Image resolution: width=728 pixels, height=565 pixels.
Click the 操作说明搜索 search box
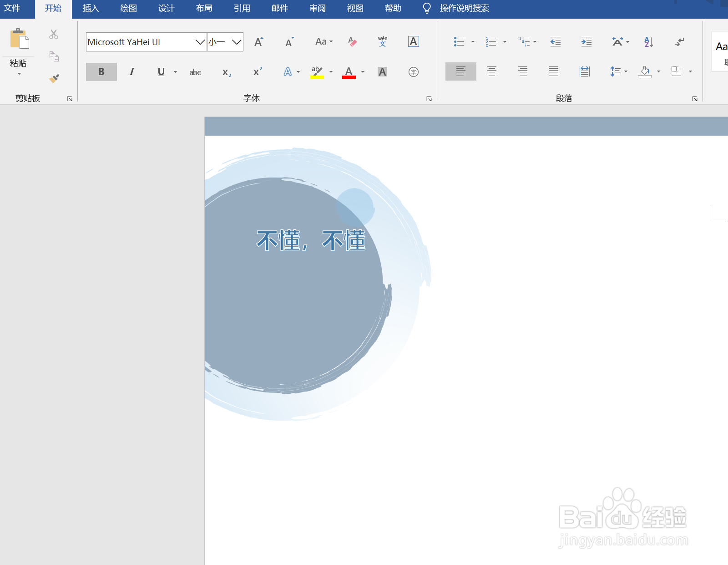pos(464,8)
